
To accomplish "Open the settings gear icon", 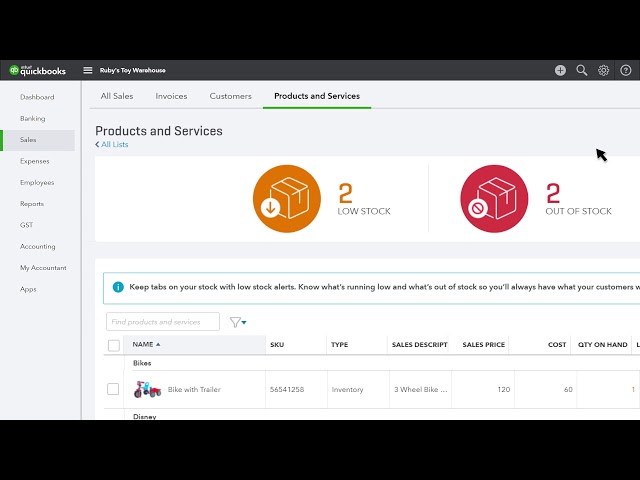I will (603, 70).
